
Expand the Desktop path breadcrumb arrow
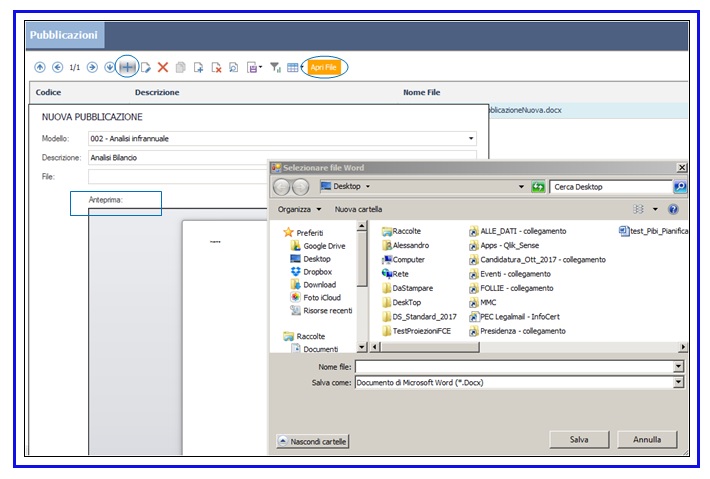(x=368, y=187)
